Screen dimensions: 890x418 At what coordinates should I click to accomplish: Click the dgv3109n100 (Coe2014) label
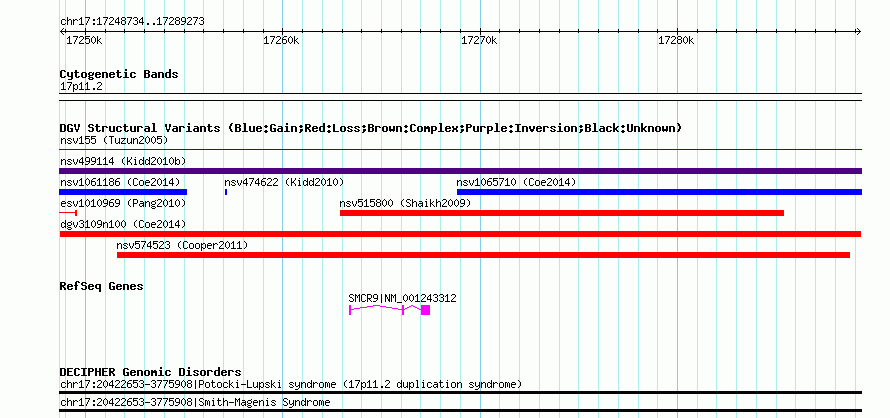(123, 224)
